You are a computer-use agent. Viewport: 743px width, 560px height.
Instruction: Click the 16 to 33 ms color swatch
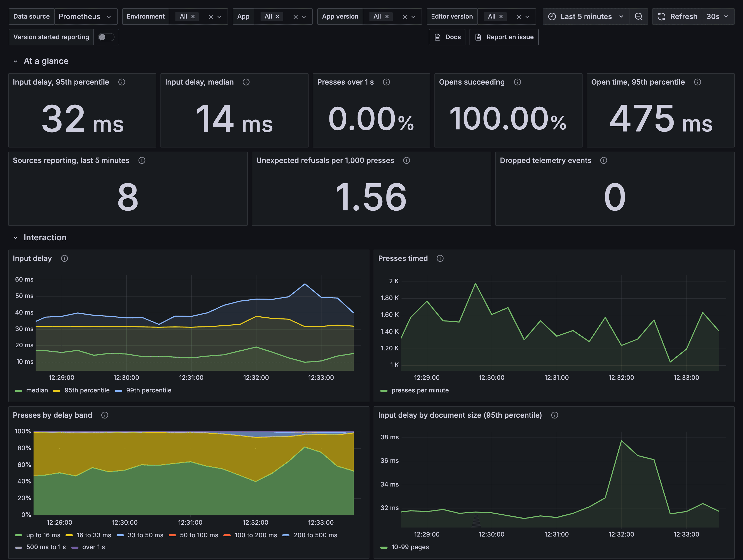coord(69,535)
